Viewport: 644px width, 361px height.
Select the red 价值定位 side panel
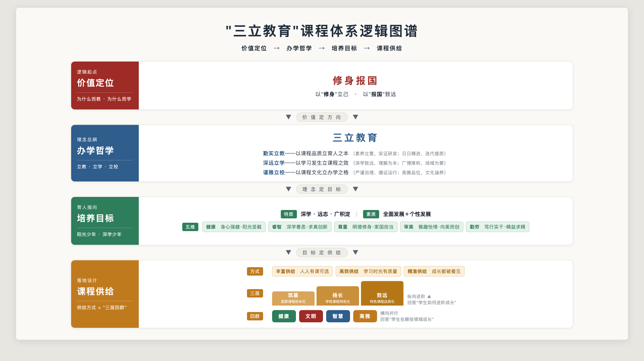[105, 85]
